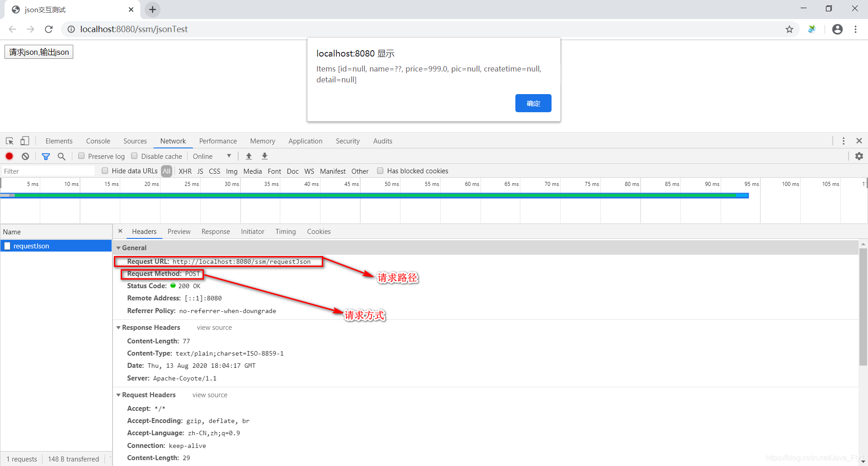Open a new browser tab
This screenshot has height=466, width=868.
click(152, 10)
